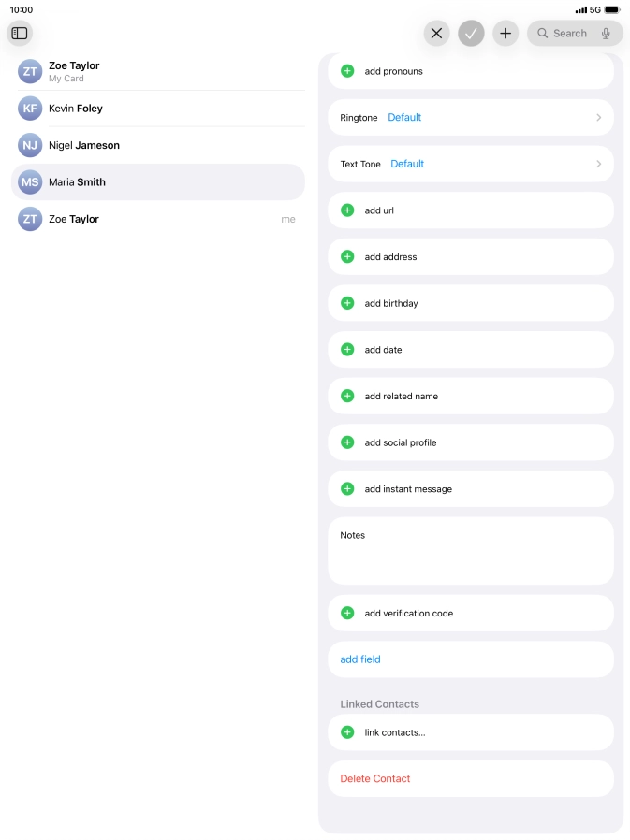Screen dimensions: 630x840
Task: Click inside the Notes text area
Action: (470, 559)
